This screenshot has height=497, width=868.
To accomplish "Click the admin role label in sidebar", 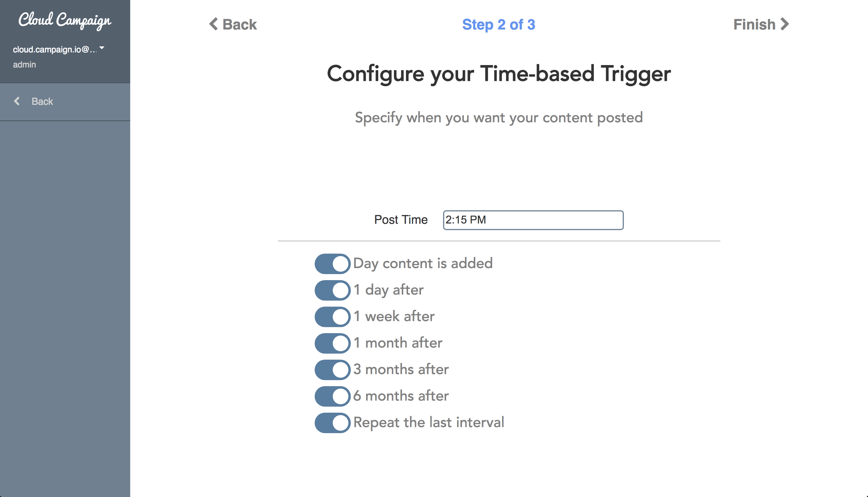I will (x=24, y=64).
